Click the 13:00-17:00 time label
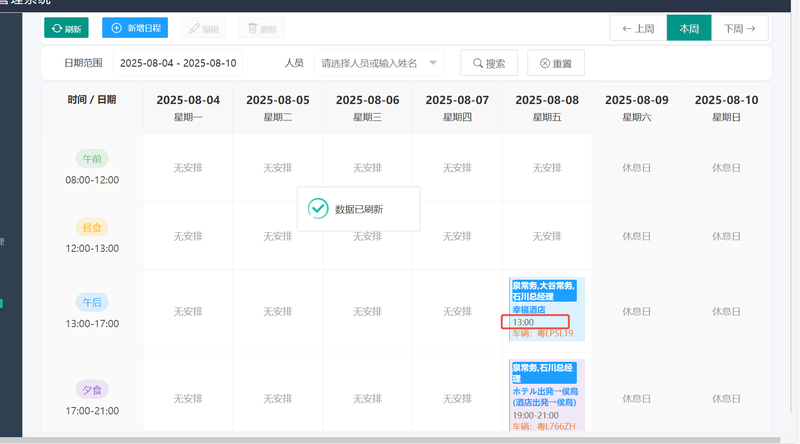Viewport: 800px width, 444px height. [92, 324]
